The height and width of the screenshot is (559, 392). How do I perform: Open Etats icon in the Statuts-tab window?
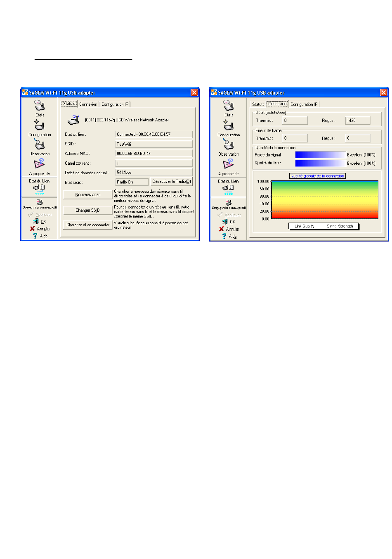click(x=39, y=105)
